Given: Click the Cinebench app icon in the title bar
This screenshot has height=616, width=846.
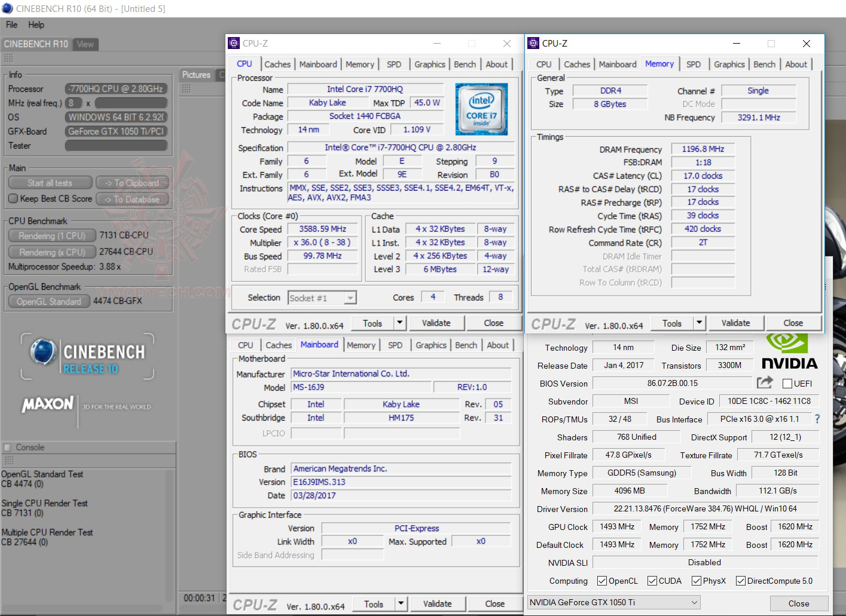Looking at the screenshot, I should (7, 8).
